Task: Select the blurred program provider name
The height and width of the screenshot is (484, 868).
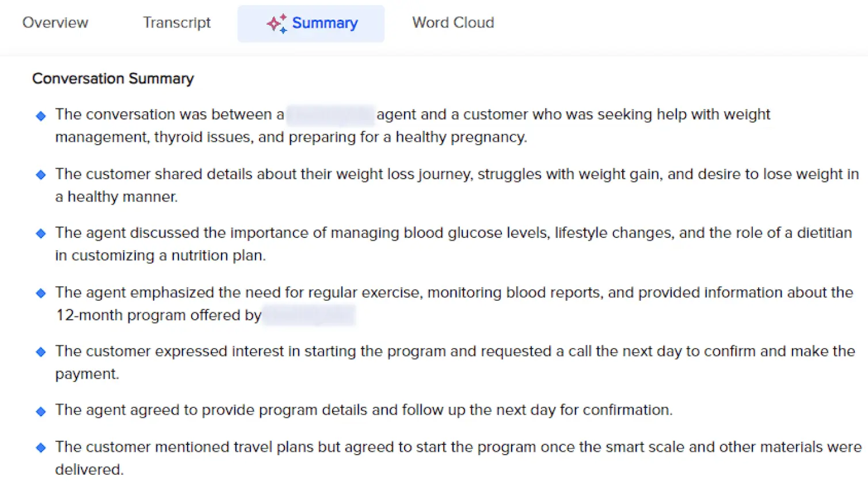Action: pos(309,316)
